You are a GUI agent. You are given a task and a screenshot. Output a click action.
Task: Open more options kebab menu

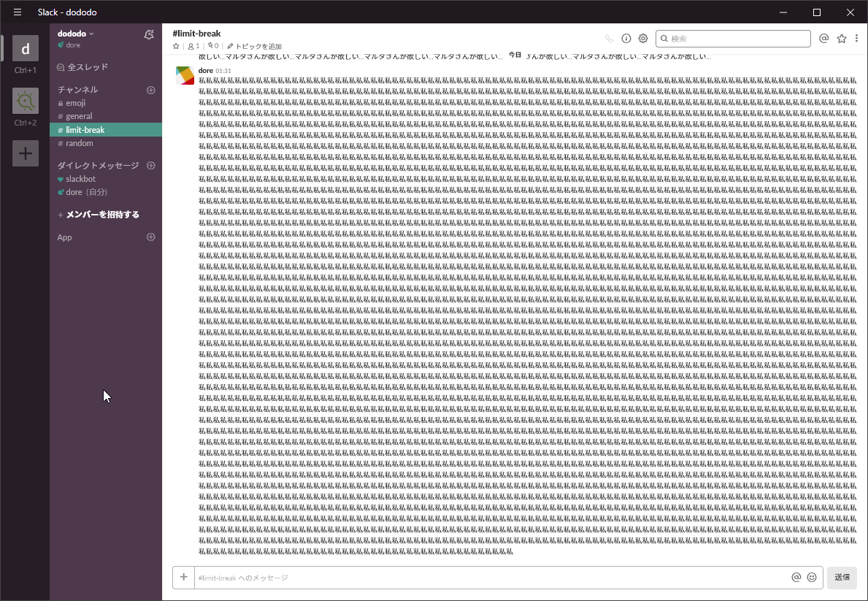point(856,39)
